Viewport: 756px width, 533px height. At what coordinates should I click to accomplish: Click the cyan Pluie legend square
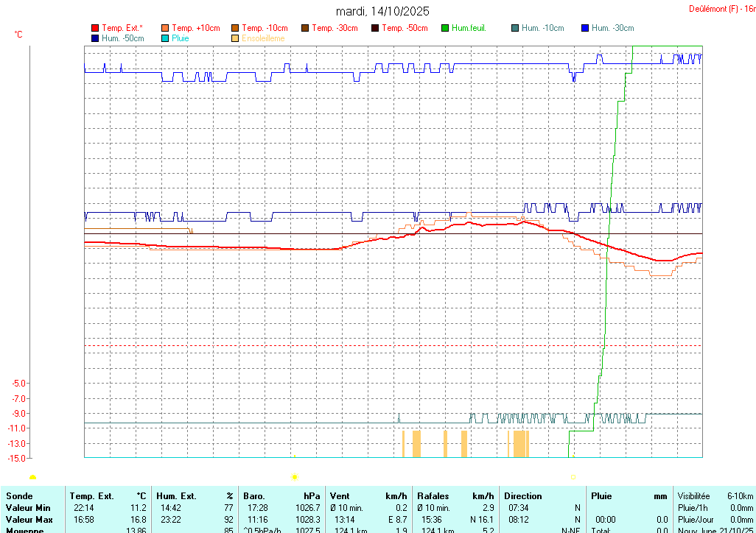click(x=165, y=38)
